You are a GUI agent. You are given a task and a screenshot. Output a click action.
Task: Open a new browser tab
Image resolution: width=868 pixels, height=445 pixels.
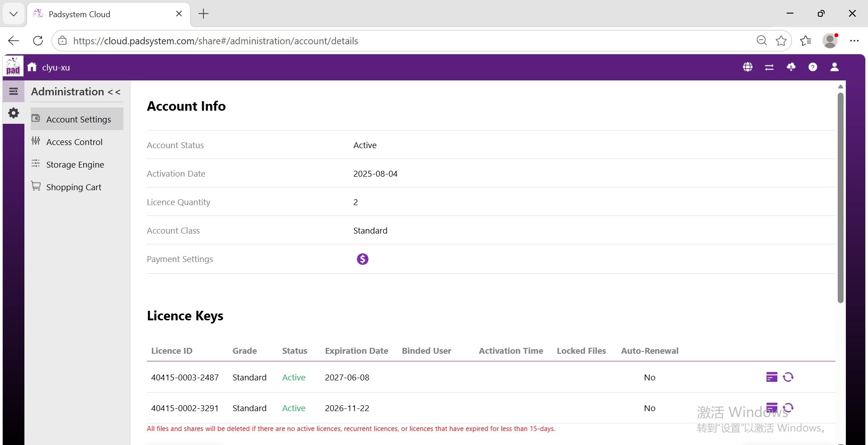click(x=203, y=14)
